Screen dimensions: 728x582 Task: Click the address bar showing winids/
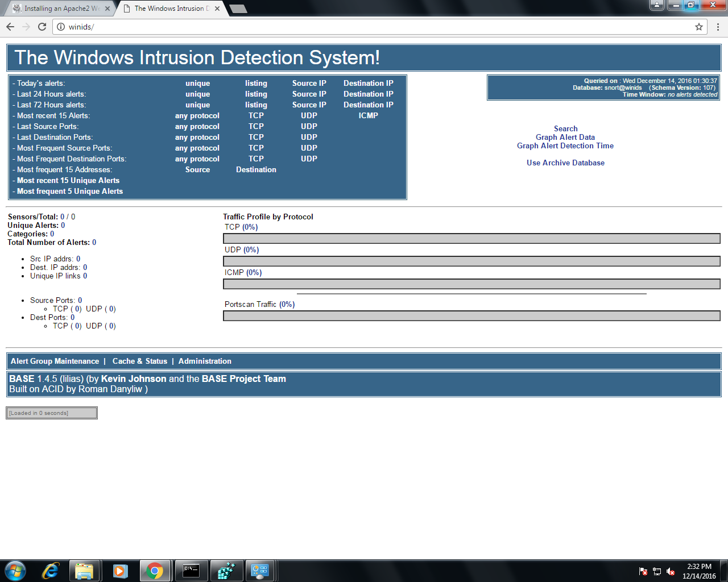(x=375, y=27)
